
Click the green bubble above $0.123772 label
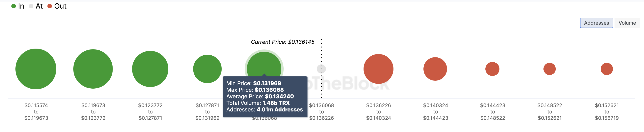point(150,69)
